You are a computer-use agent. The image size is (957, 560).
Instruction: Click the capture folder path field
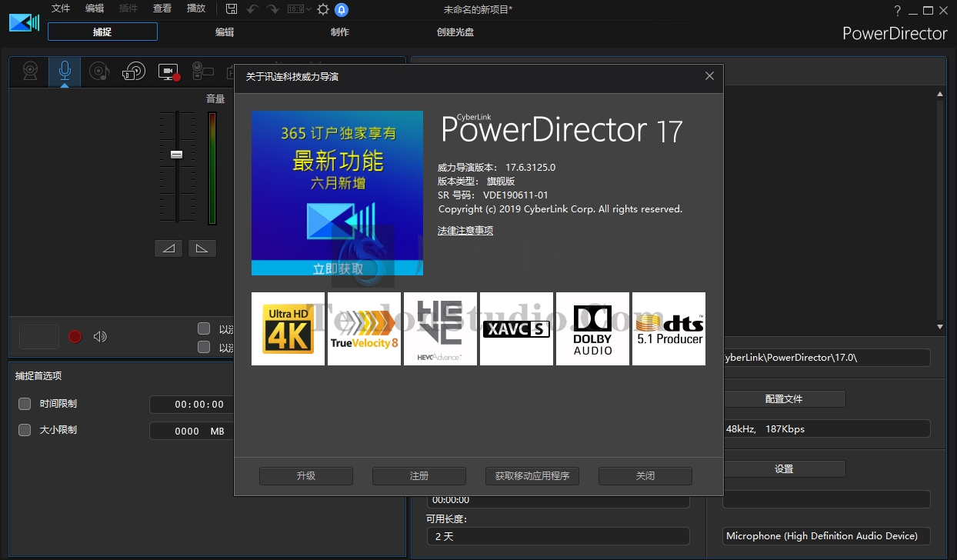[826, 358]
